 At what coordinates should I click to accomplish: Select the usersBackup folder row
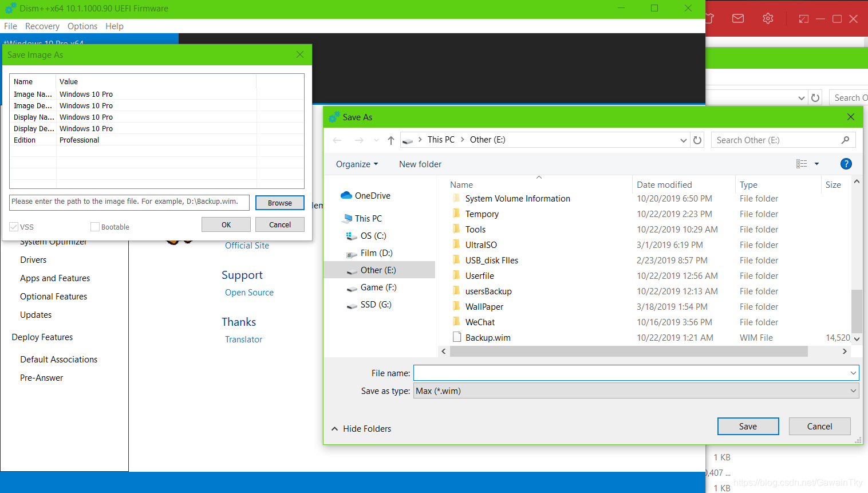[x=645, y=291]
